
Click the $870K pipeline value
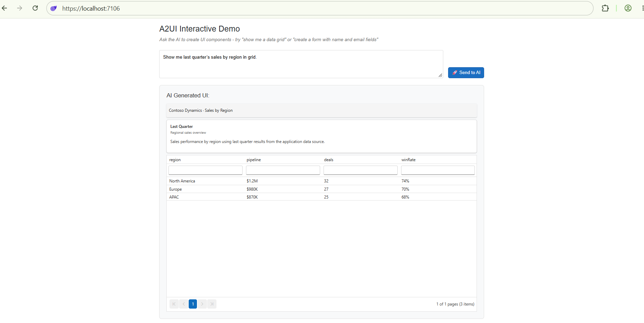[252, 197]
